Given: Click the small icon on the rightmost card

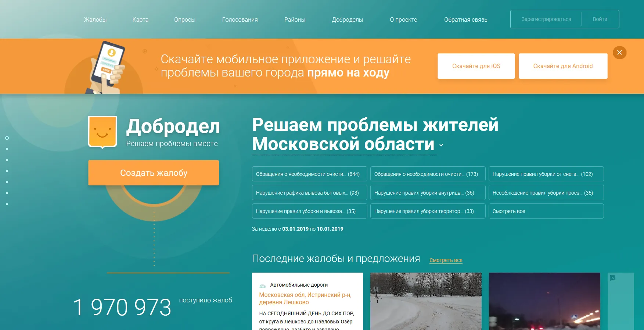Looking at the screenshot, I should (613, 278).
